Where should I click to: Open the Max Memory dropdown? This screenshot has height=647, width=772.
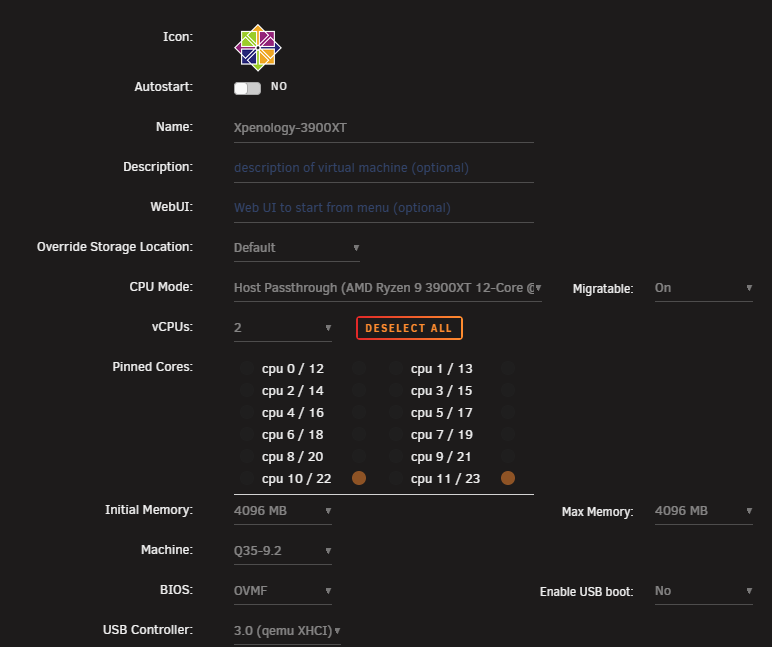(704, 511)
